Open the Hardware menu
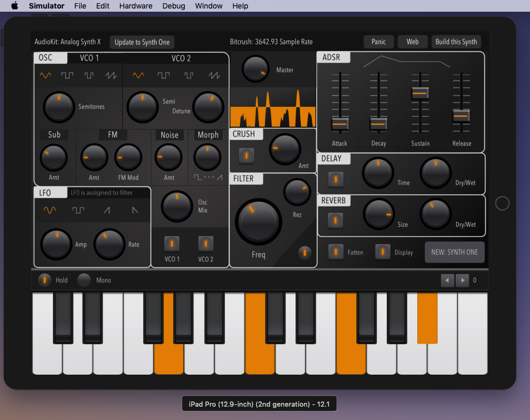The width and height of the screenshot is (530, 420). [x=136, y=6]
